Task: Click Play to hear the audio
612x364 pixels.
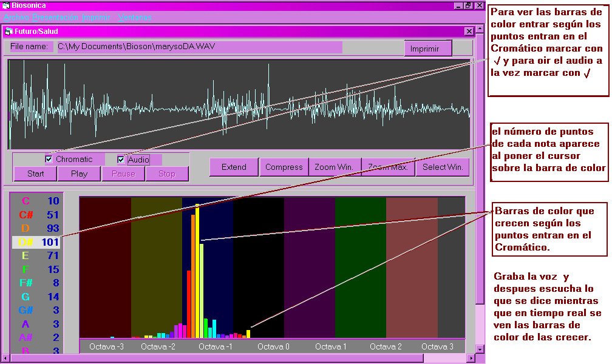Action: pos(79,174)
